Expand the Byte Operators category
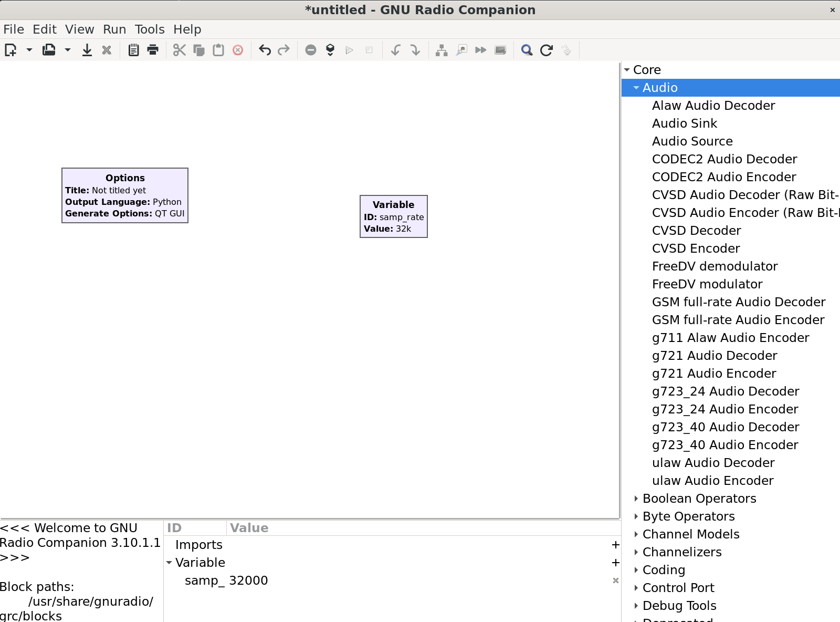840x622 pixels. (636, 516)
